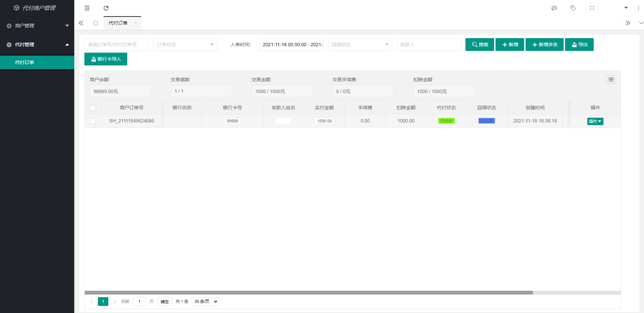Open the 回调状态 filter dropdown
This screenshot has height=313, width=644.
(360, 45)
